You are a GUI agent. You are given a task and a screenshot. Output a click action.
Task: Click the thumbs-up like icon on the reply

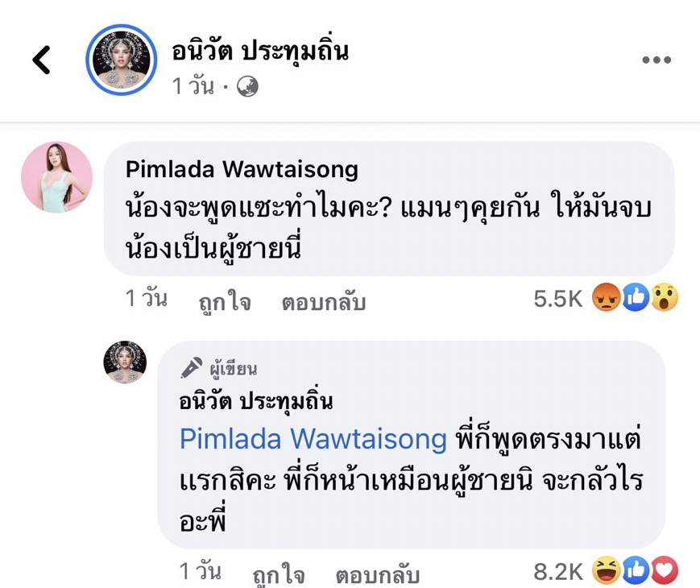point(636,570)
